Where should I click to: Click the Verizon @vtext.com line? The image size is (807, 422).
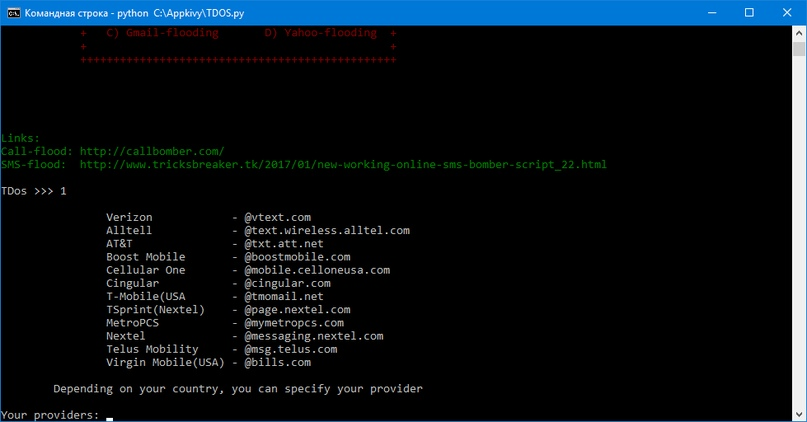tap(208, 217)
